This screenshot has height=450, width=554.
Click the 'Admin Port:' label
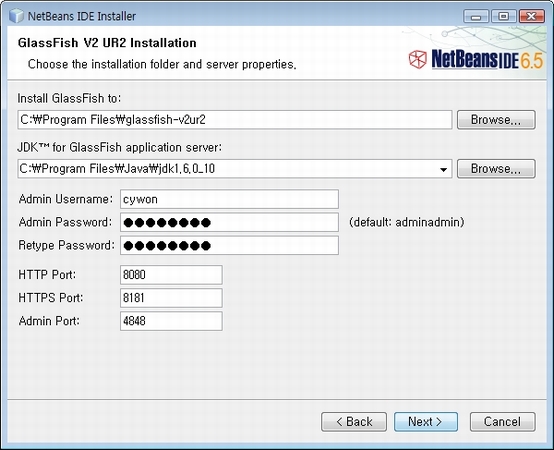coord(49,321)
